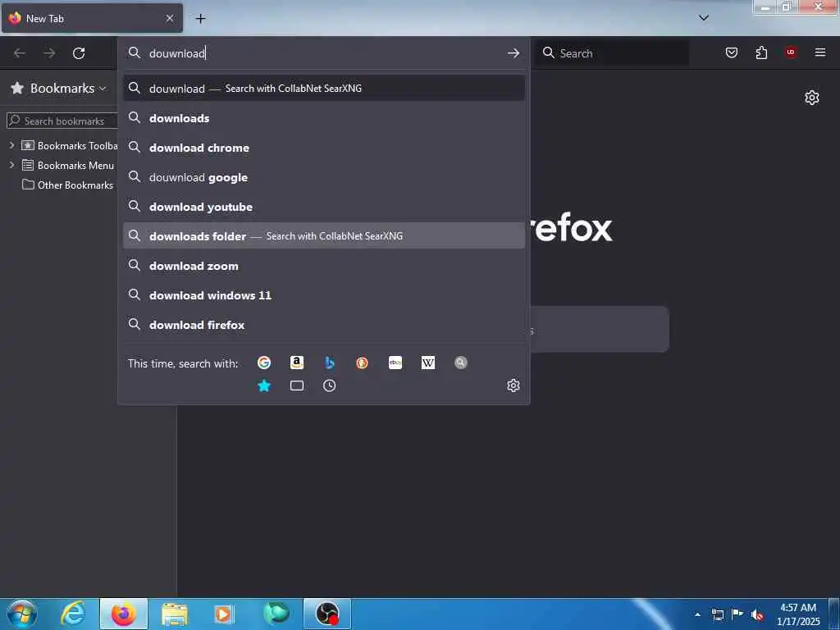The image size is (840, 630).
Task: Search this time with Bing
Action: pos(330,363)
